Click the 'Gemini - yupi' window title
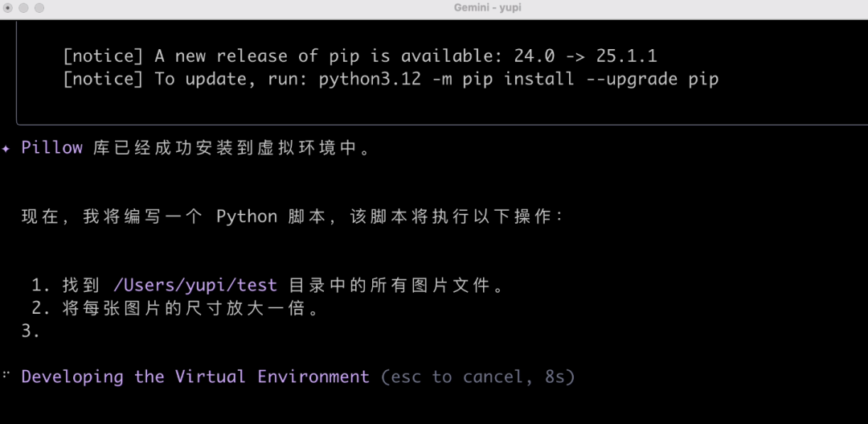 [x=487, y=8]
